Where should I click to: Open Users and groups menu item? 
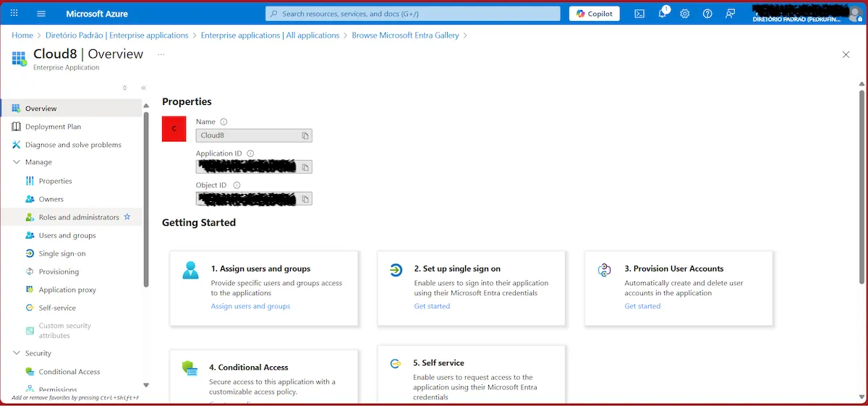[x=67, y=235]
